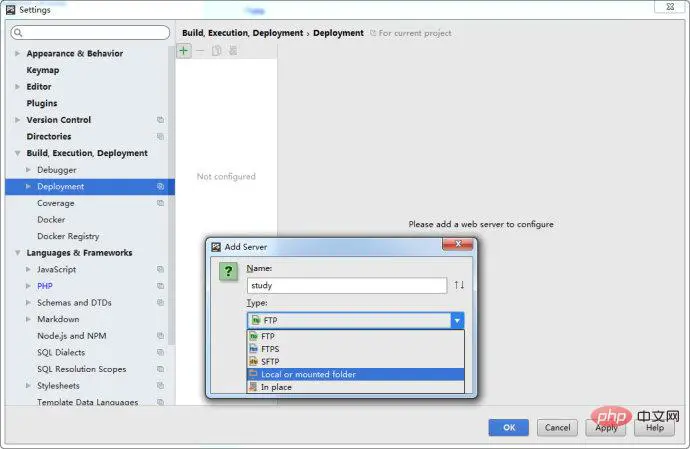The image size is (690, 449).
Task: Click the Type dropdown arrow button
Action: coord(456,321)
